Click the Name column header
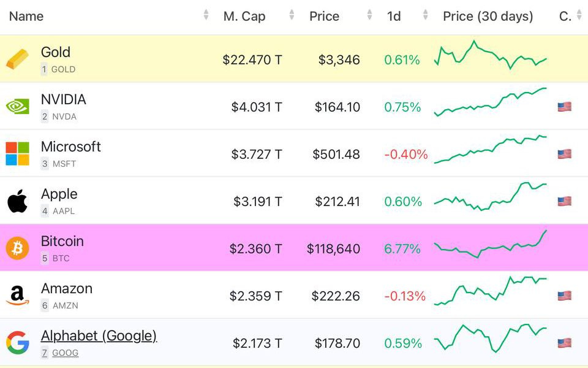The width and height of the screenshot is (588, 368). click(26, 16)
